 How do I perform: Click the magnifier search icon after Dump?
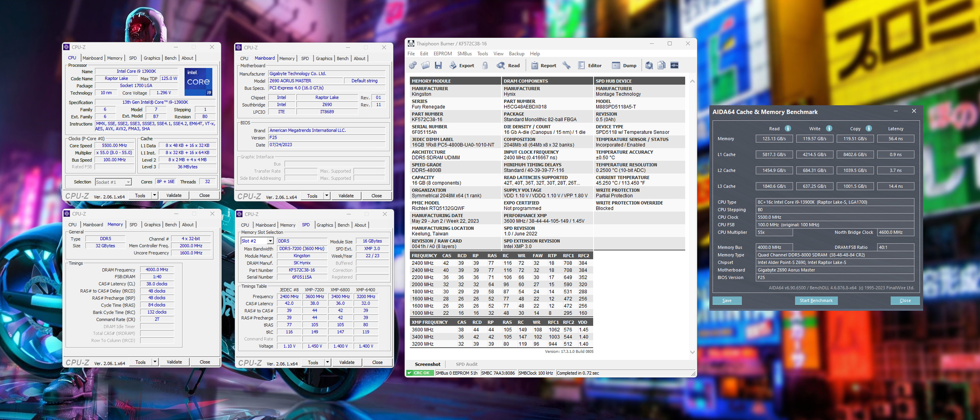(x=649, y=65)
